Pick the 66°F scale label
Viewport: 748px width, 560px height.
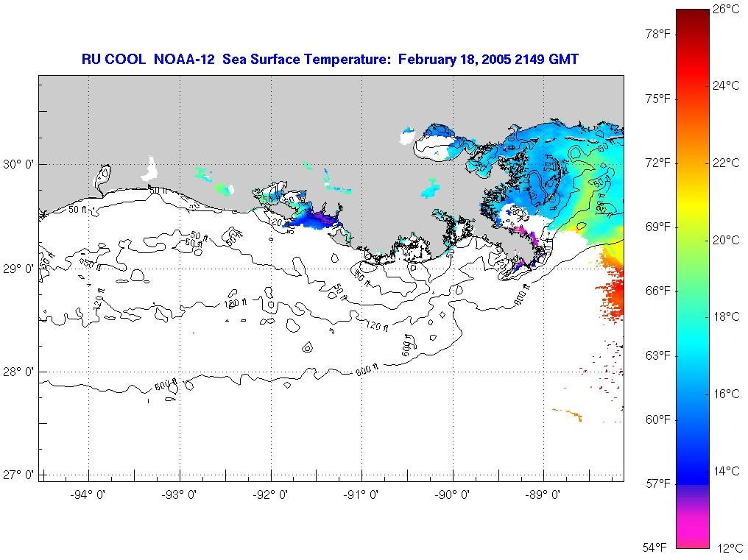pyautogui.click(x=658, y=291)
